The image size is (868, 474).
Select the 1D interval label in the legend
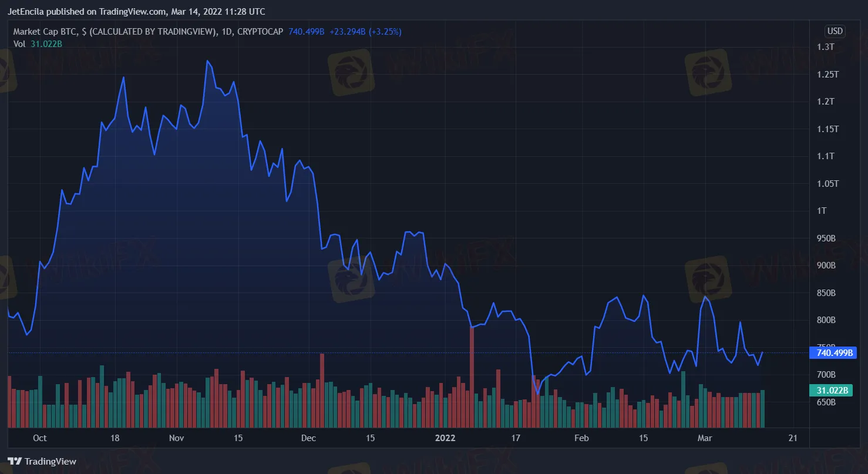pyautogui.click(x=226, y=32)
